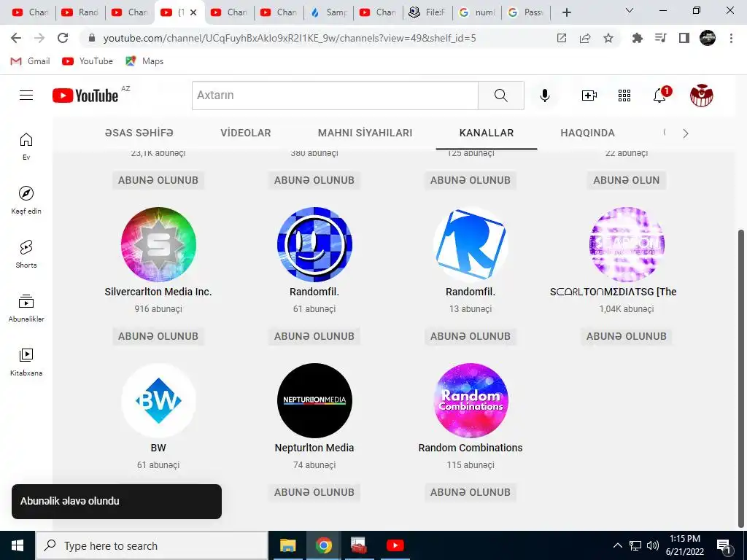Click ABUNƏ OLUNUB under 23,1K abunəçi channel
This screenshot has height=560, width=747.
158,180
